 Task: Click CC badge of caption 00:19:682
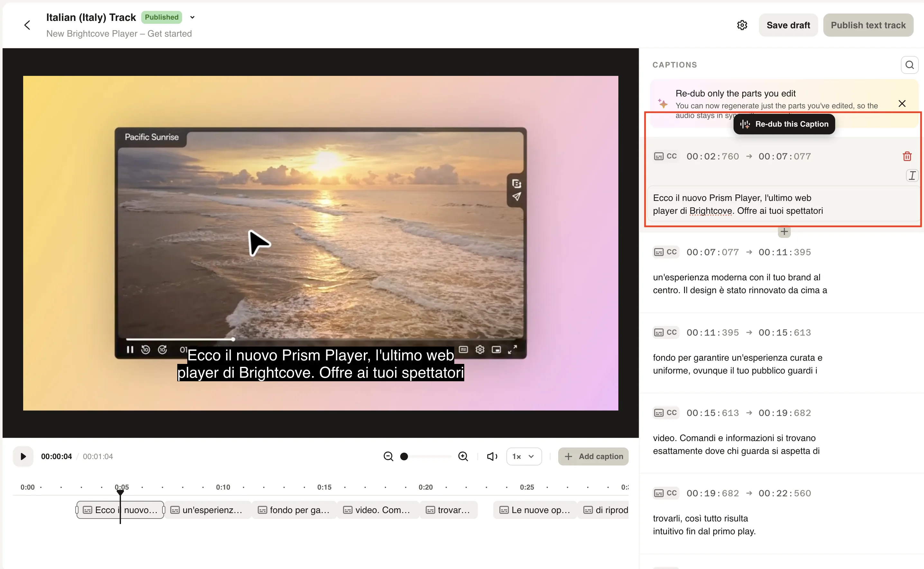[x=665, y=493]
